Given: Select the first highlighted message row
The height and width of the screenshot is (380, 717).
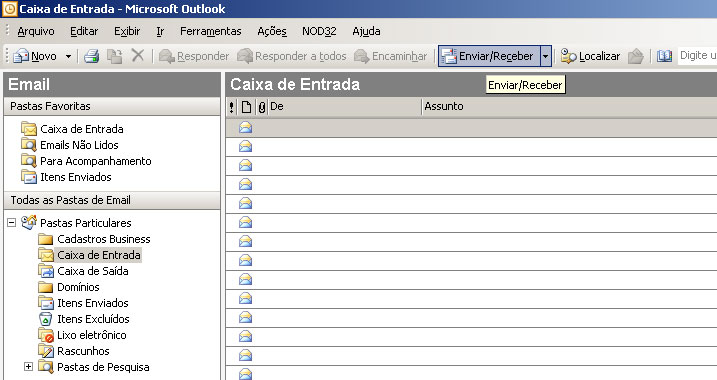Looking at the screenshot, I should (x=471, y=128).
